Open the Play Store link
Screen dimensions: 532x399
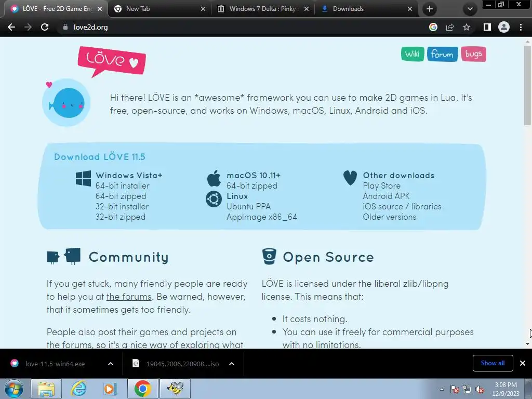382,186
